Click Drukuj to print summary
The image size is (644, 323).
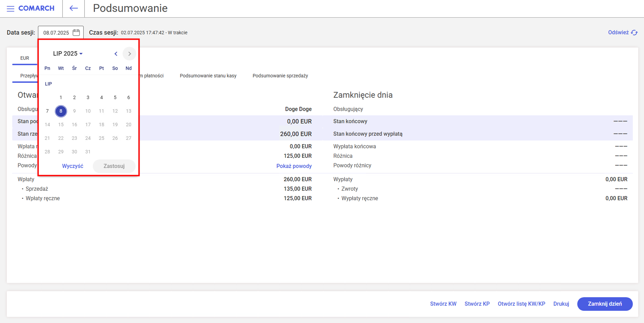(x=561, y=304)
